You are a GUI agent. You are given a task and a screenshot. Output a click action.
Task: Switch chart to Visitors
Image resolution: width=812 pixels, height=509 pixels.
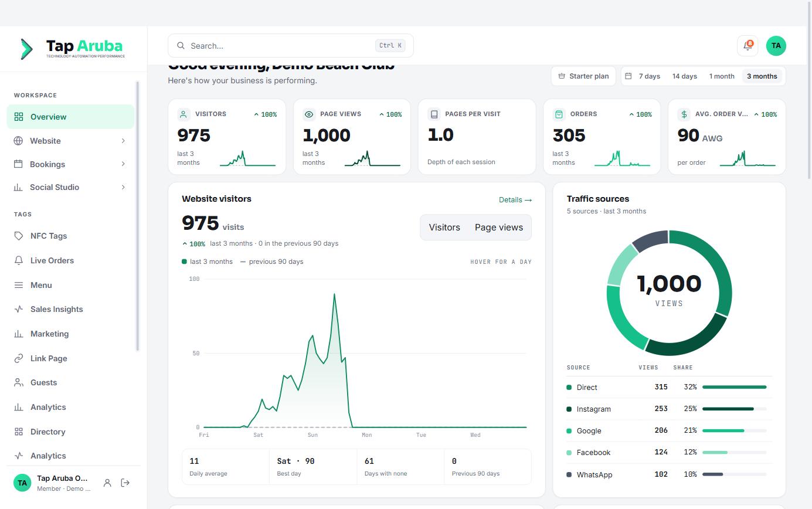444,228
